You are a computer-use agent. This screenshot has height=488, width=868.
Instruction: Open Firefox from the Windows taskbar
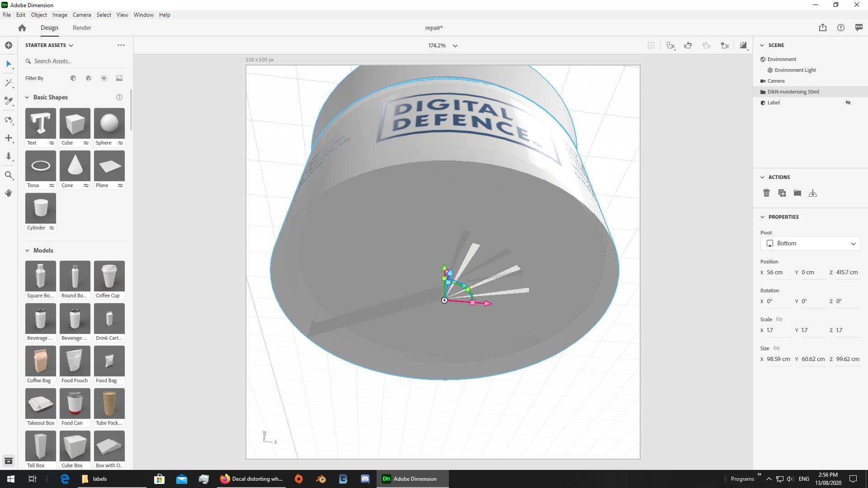pyautogui.click(x=252, y=479)
